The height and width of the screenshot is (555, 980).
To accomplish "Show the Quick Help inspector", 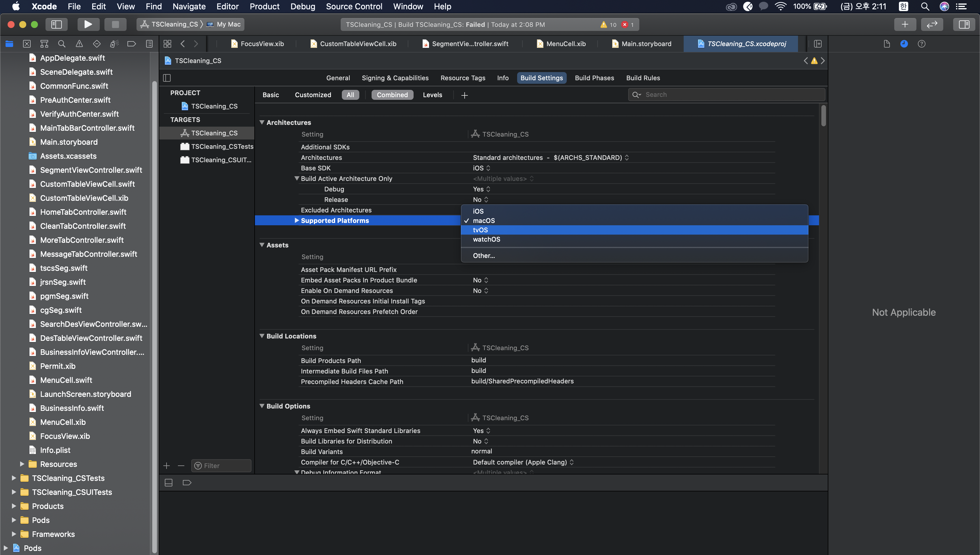I will coord(921,44).
